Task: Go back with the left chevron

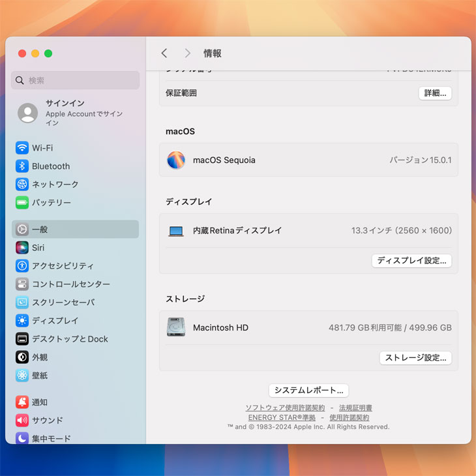Action: point(164,53)
